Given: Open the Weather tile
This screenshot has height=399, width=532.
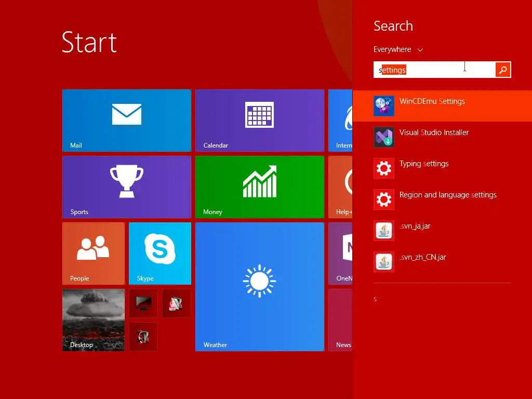Looking at the screenshot, I should point(260,287).
